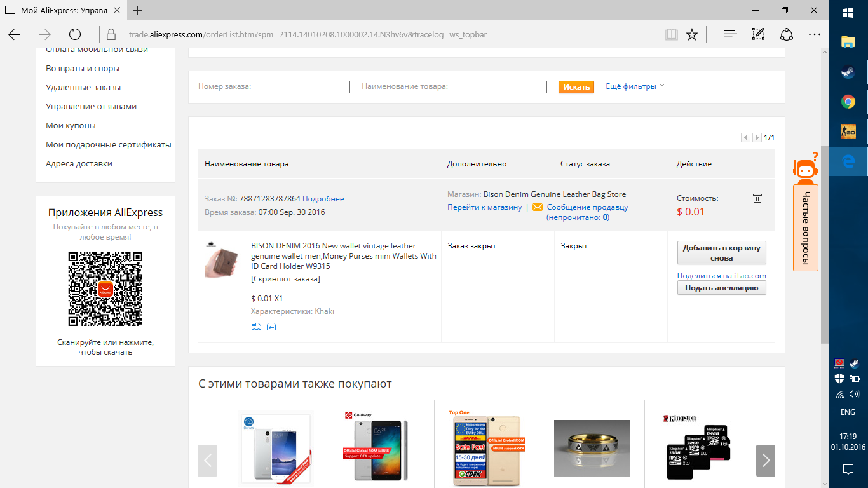
Task: Open Управление отзывами in sidebar
Action: pos(92,107)
